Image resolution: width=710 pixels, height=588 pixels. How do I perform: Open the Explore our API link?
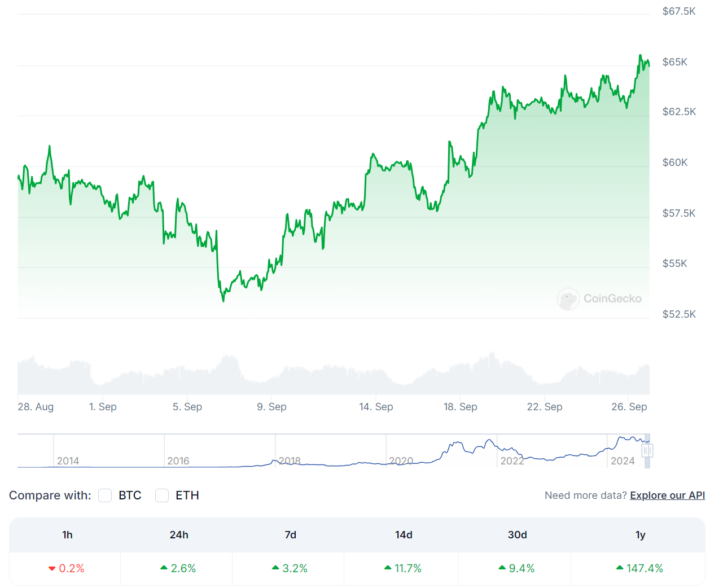(667, 495)
